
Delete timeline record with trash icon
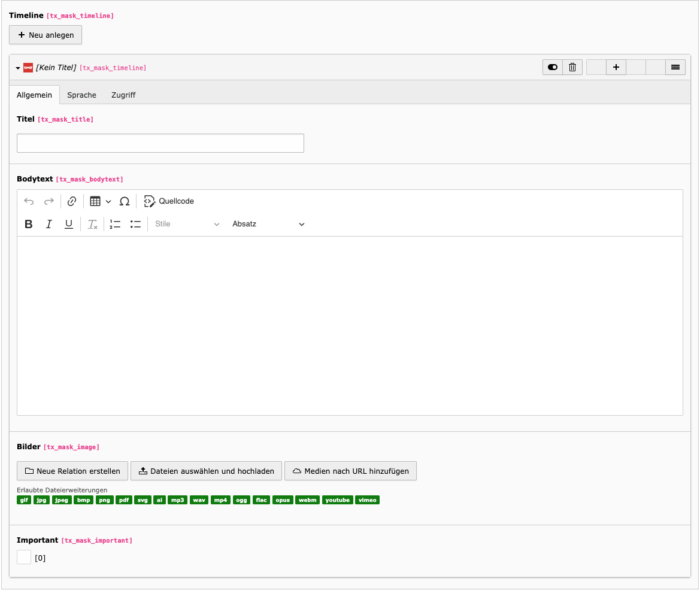(x=572, y=67)
